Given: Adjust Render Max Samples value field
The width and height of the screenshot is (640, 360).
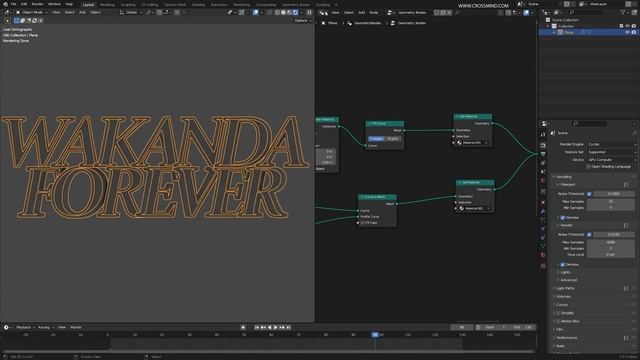Looking at the screenshot, I should pyautogui.click(x=611, y=242).
